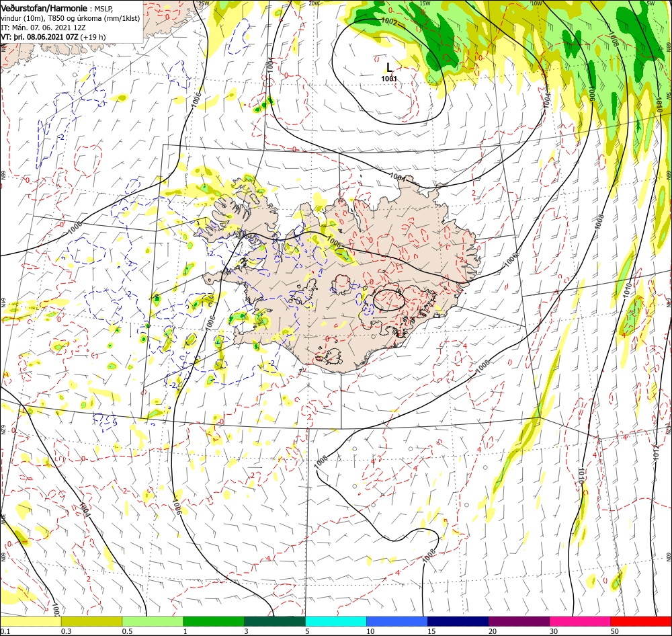Screen dimensions: 672x636
Task: Click the '1001' pressure value under L
Action: click(x=389, y=79)
